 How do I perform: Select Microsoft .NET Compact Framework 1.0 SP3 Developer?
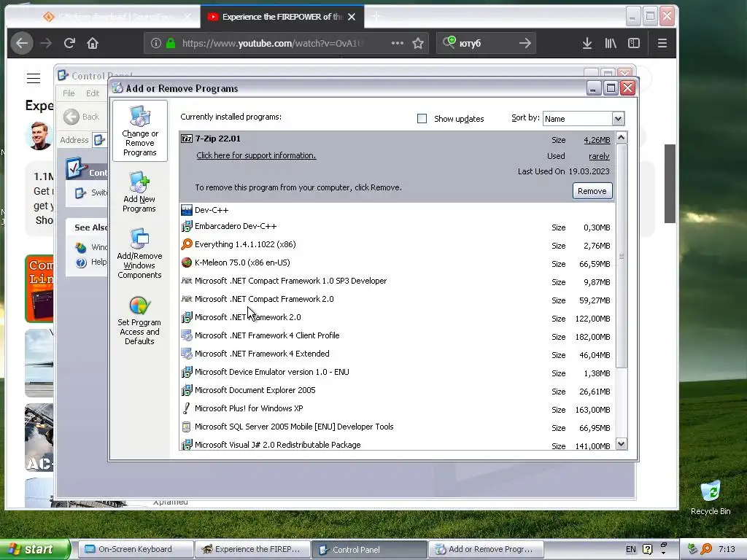396,281
